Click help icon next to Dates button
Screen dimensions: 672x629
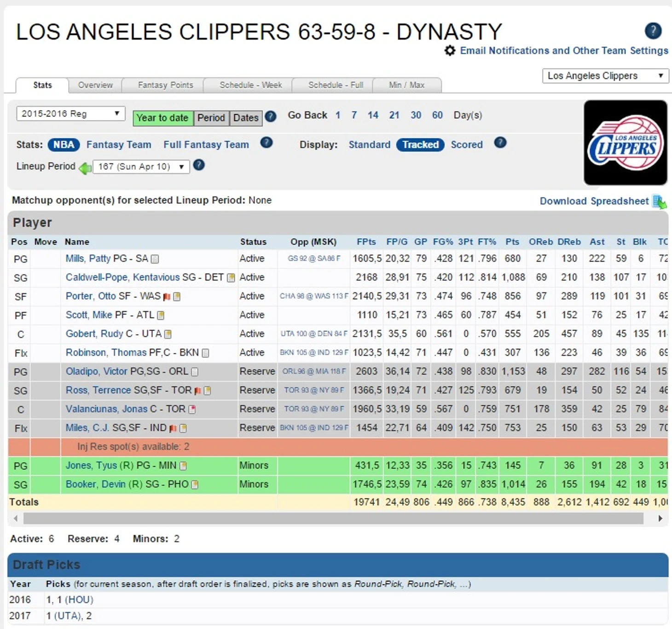271,116
